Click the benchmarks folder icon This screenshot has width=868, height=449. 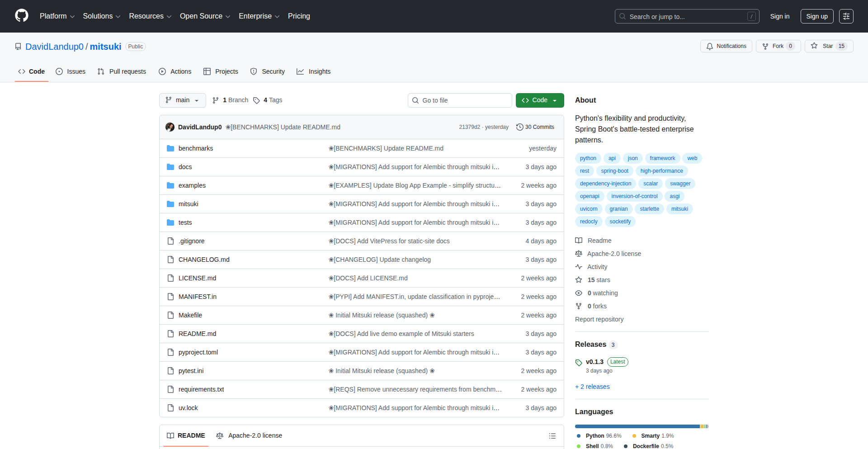(170, 148)
